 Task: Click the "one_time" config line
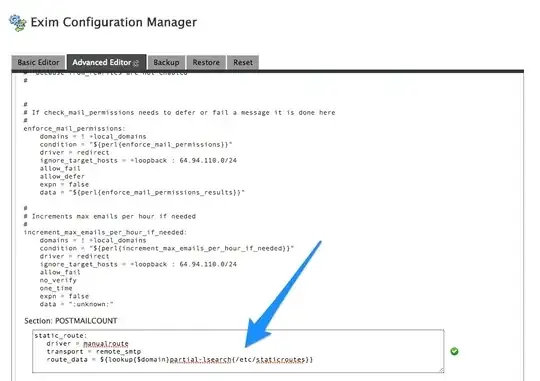56,288
